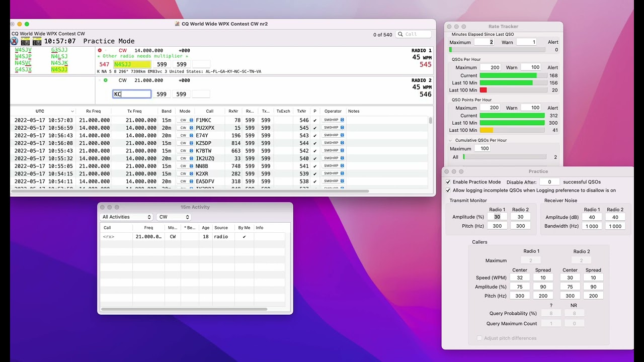This screenshot has width=644, height=362.
Task: Toggle allow logging incomplete QSOs checkbox
Action: point(448,191)
